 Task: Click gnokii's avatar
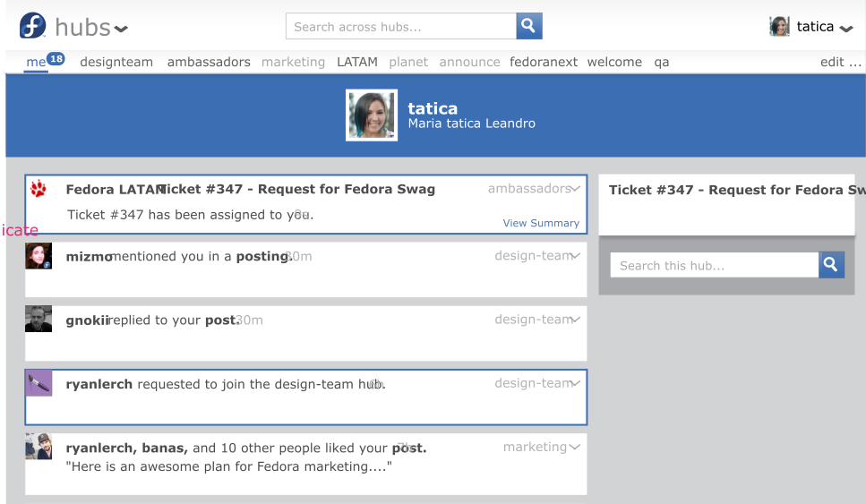tap(39, 319)
